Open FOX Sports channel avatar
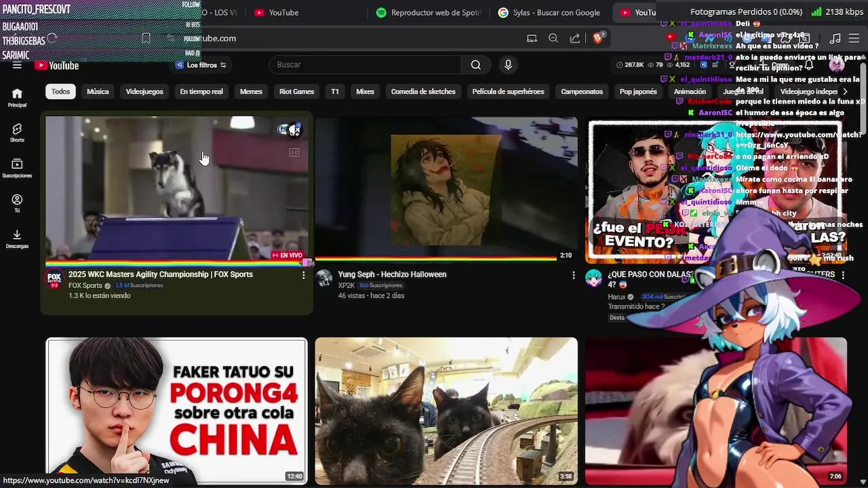Image resolution: width=868 pixels, height=488 pixels. click(x=54, y=279)
